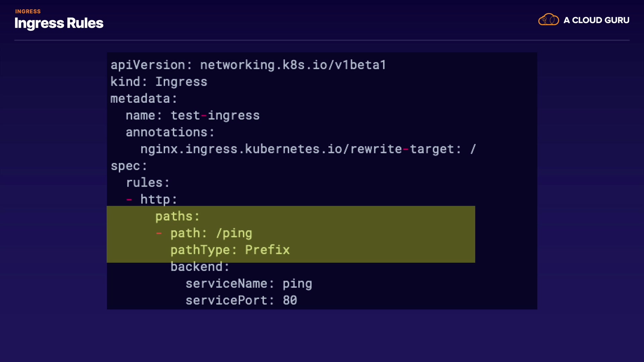Click the red dash before 'http:'
The image size is (644, 362).
(x=129, y=200)
